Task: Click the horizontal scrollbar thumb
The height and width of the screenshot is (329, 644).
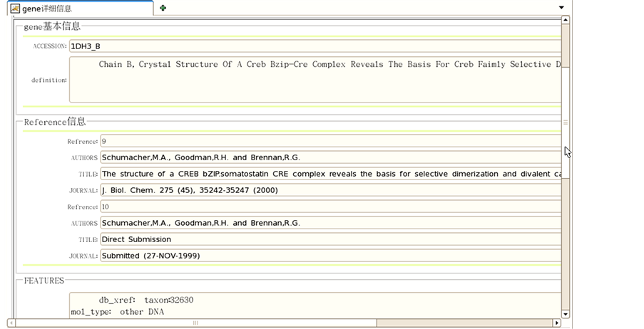Action: click(x=194, y=323)
